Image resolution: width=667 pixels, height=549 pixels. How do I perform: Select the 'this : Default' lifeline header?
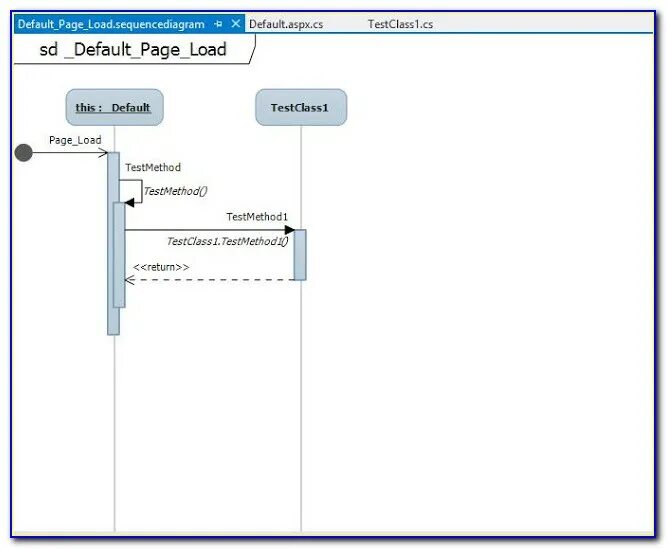(x=114, y=107)
